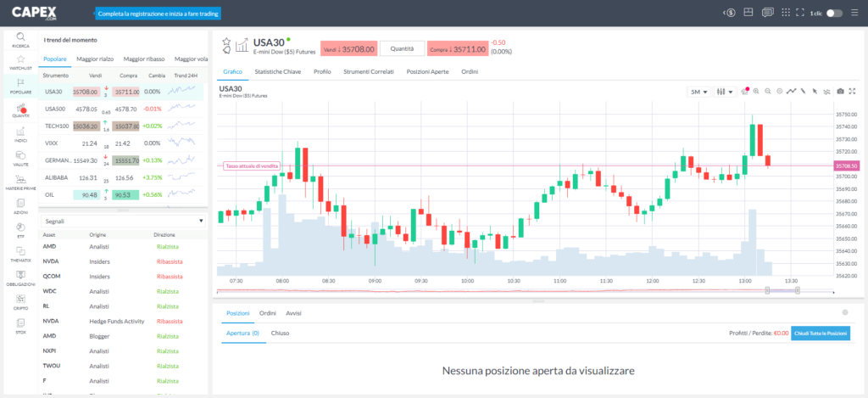Select the ALIBABA instrument row

coord(121,178)
